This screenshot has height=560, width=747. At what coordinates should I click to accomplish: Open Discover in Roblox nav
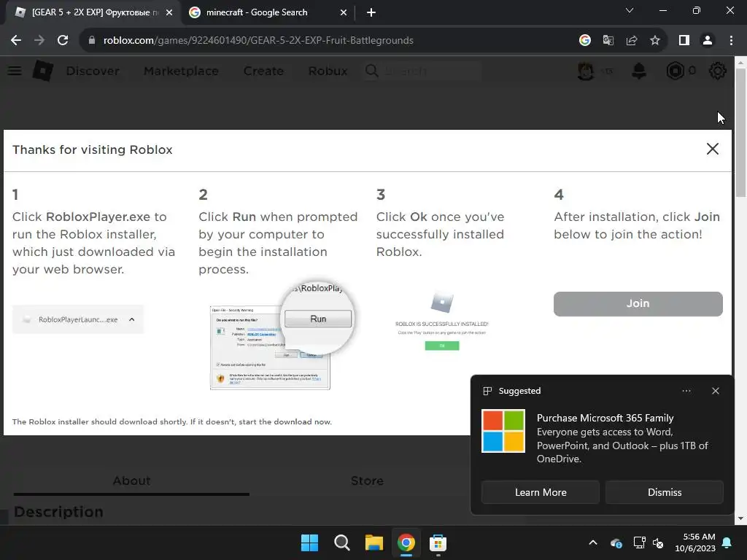[x=93, y=71]
